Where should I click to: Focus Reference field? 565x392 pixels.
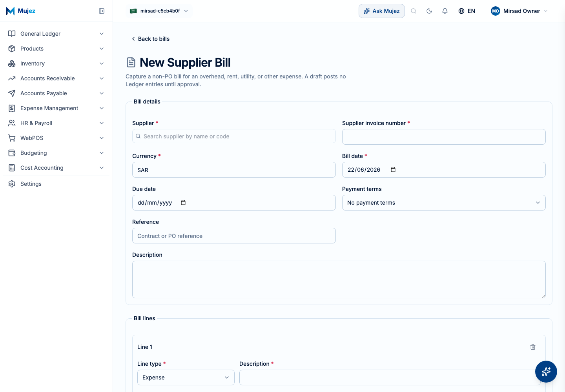coord(234,236)
